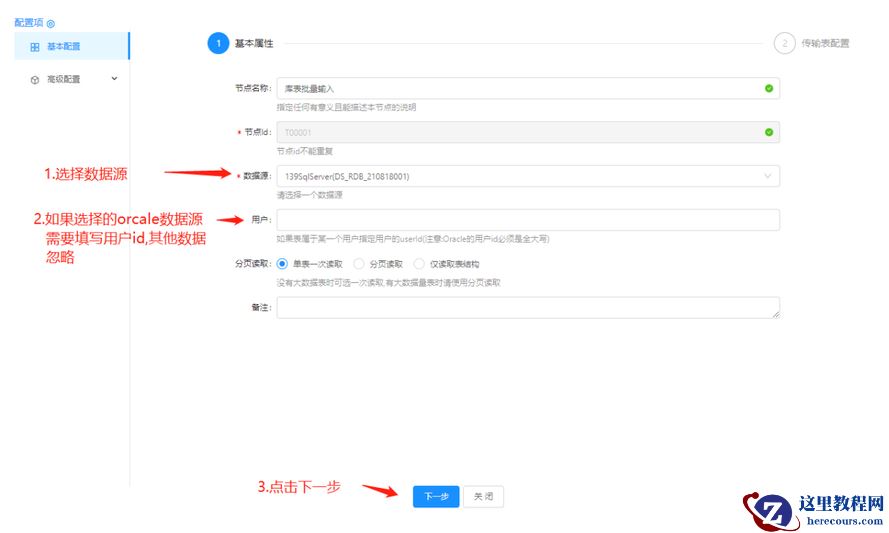Click the green check icon in 节点名称
889x533 pixels.
point(769,88)
